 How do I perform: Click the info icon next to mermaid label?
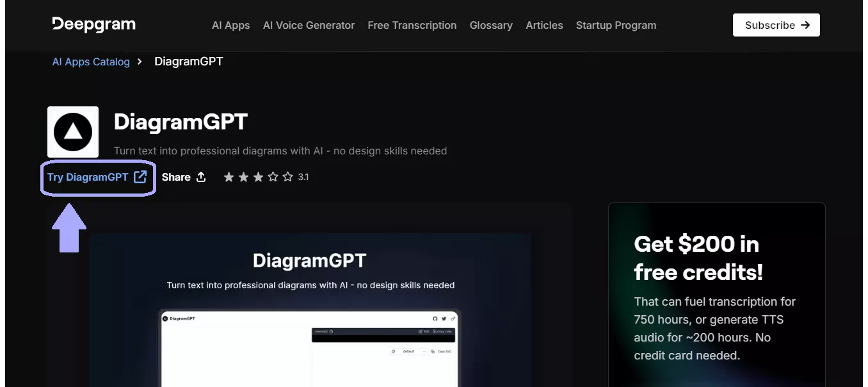tap(331, 331)
